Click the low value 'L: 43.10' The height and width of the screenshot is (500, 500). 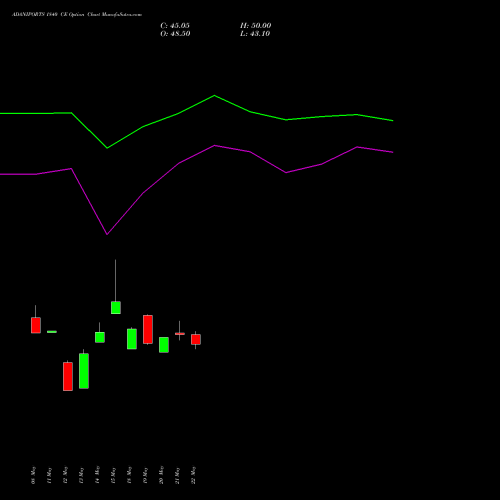255,34
